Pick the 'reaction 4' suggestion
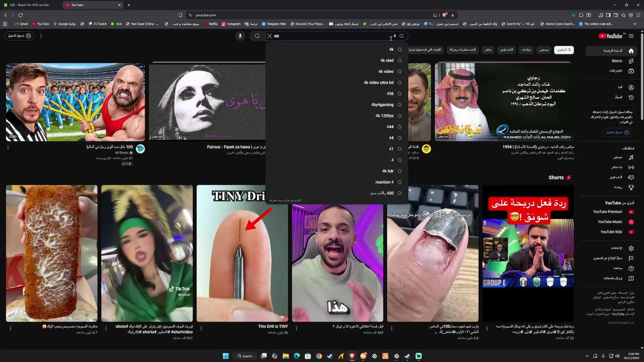 point(337,182)
